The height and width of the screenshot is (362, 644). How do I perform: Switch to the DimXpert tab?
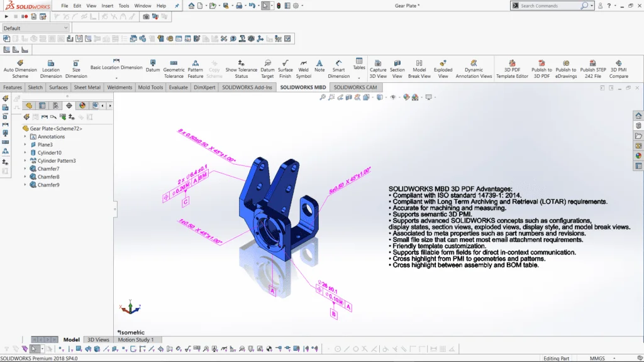204,87
